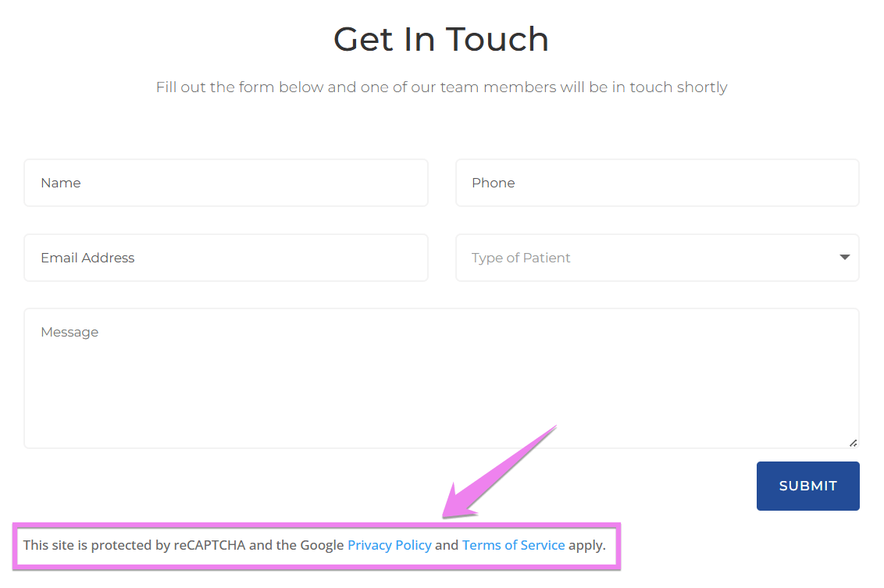Click the dropdown arrow for patient type
Image resolution: width=884 pixels, height=588 pixels.
(844, 257)
